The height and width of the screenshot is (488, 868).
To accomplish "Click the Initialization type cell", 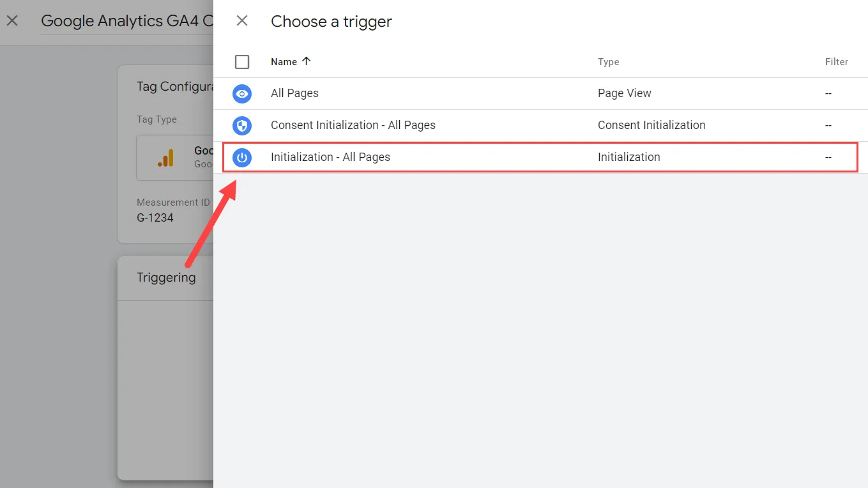I will tap(629, 157).
